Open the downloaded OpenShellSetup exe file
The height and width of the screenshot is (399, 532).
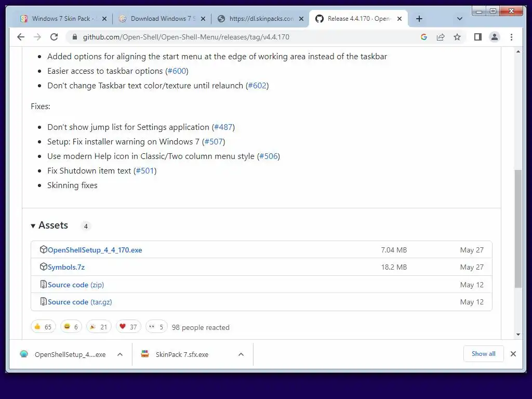[63, 354]
